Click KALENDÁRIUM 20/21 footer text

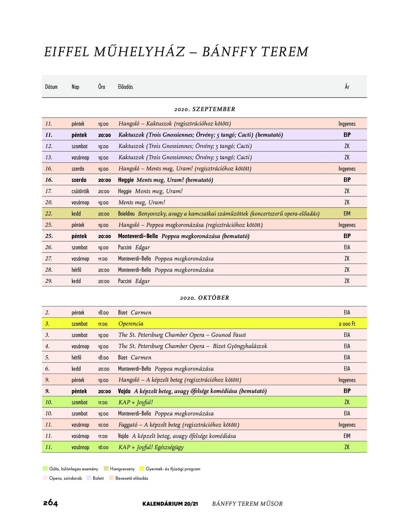coord(170,504)
